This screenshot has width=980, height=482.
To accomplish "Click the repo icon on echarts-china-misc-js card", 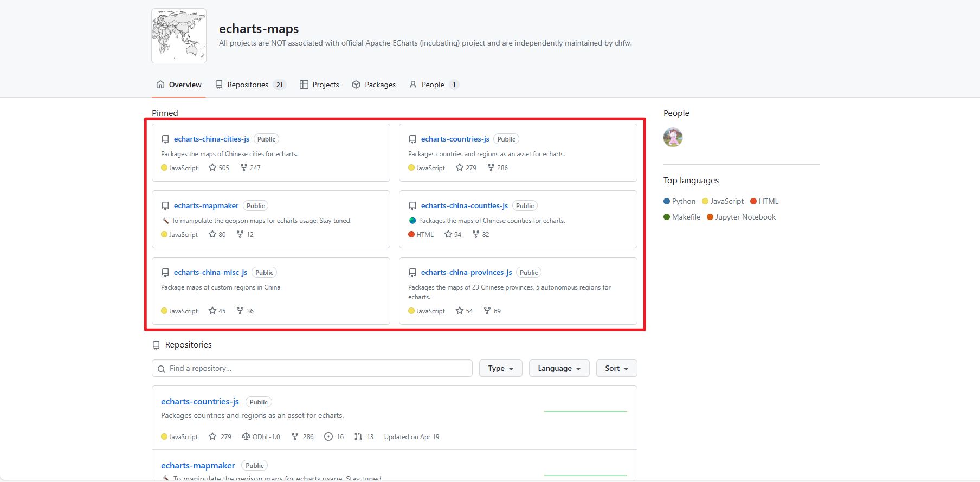I will pyautogui.click(x=165, y=273).
